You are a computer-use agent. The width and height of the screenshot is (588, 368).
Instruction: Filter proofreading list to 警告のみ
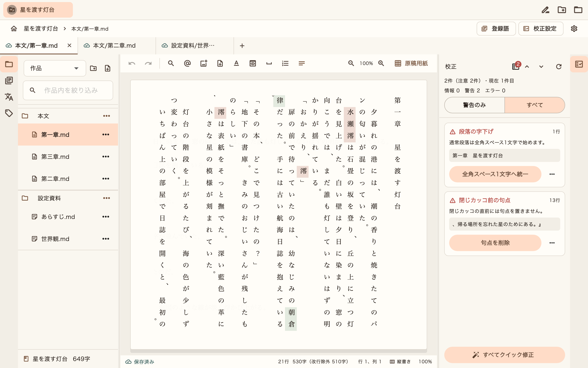tap(474, 105)
